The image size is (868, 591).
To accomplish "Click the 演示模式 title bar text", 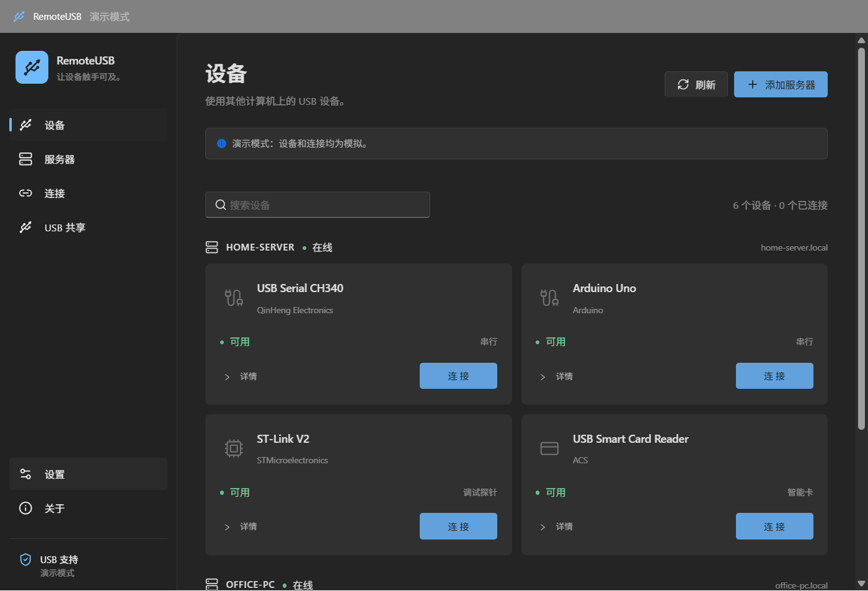I will [x=110, y=17].
